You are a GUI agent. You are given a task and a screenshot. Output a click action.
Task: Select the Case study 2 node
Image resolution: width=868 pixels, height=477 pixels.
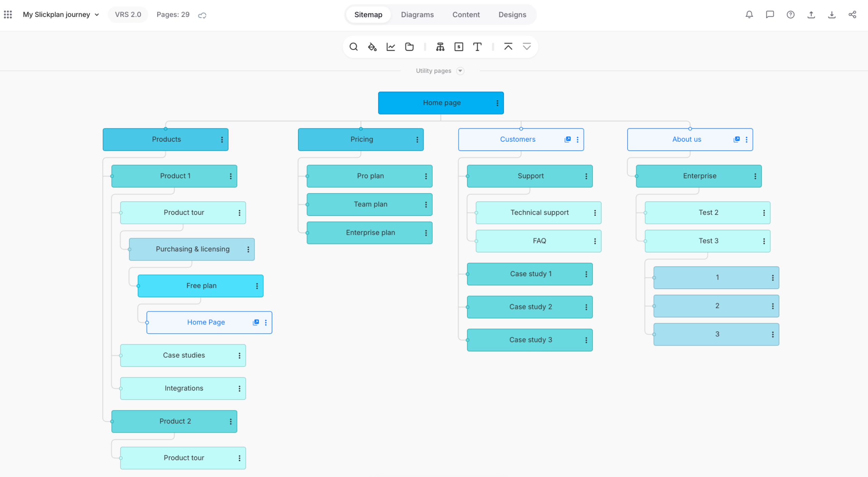point(530,307)
